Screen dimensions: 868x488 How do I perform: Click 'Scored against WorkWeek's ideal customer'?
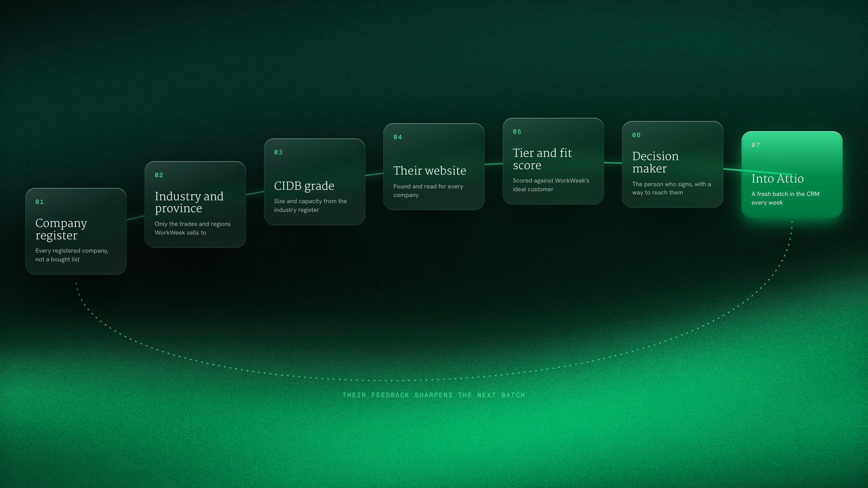point(551,185)
